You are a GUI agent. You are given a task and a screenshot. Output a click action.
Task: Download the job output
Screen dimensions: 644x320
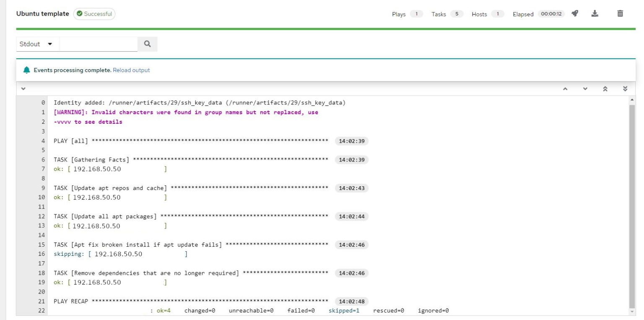595,13
